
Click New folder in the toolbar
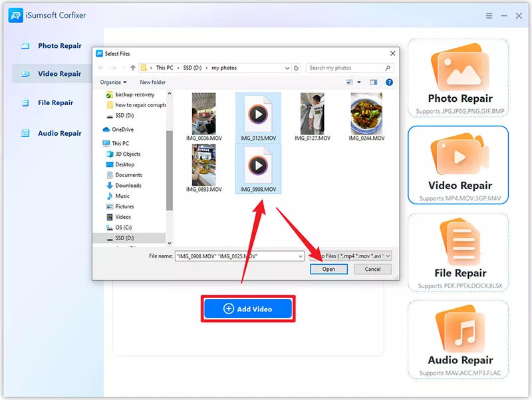[x=153, y=82]
